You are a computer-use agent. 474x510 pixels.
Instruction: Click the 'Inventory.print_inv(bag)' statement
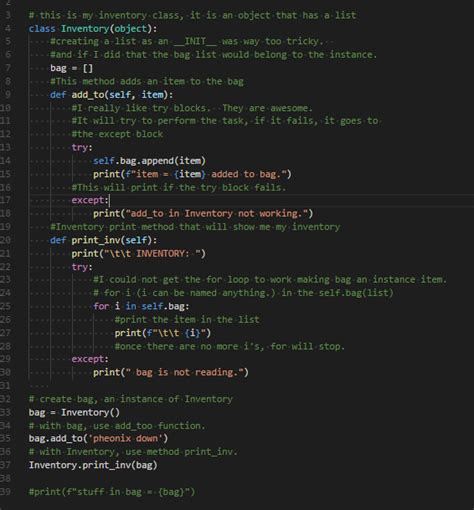93,465
